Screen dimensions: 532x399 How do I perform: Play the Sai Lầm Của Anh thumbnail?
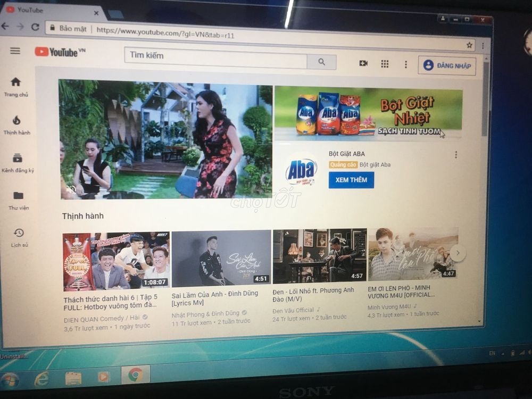(x=221, y=259)
